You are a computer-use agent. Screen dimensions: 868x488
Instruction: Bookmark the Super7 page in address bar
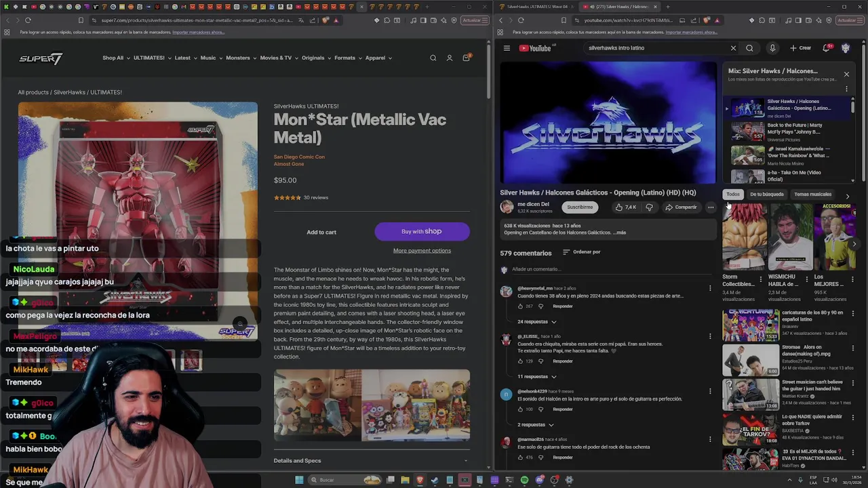point(81,20)
